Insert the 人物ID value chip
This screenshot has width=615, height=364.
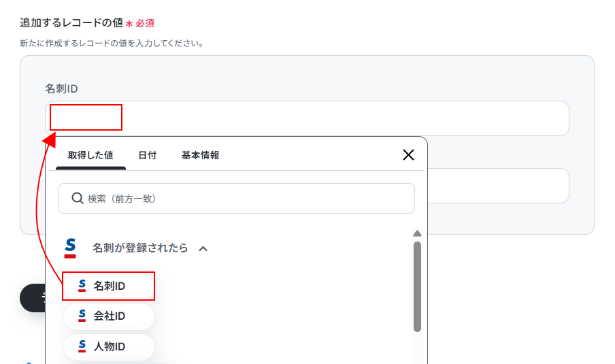pos(109,347)
